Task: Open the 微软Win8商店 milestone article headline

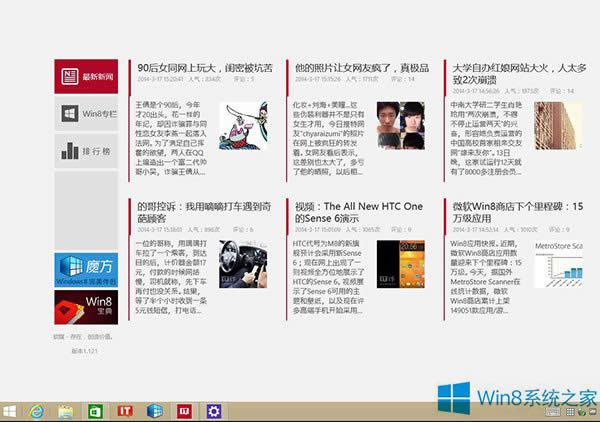Action: [510, 213]
